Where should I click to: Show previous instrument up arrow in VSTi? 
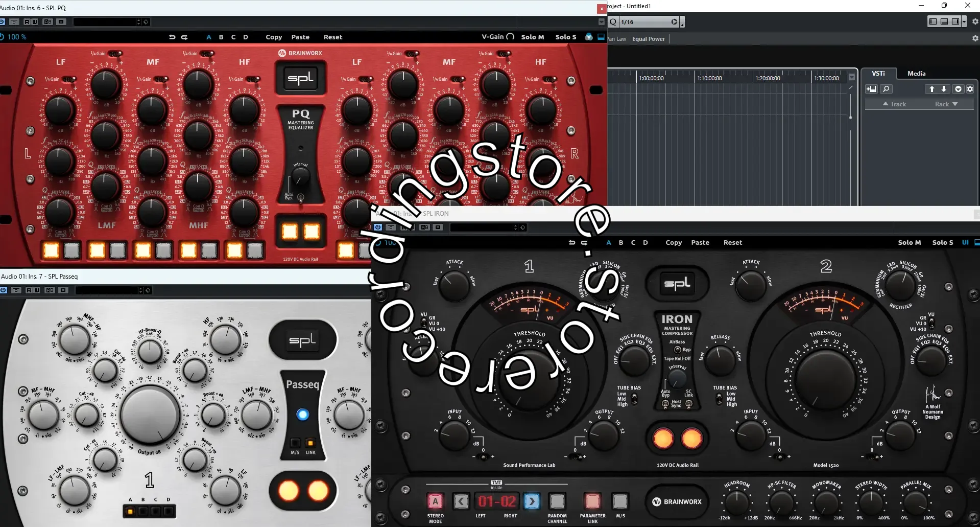(x=931, y=89)
